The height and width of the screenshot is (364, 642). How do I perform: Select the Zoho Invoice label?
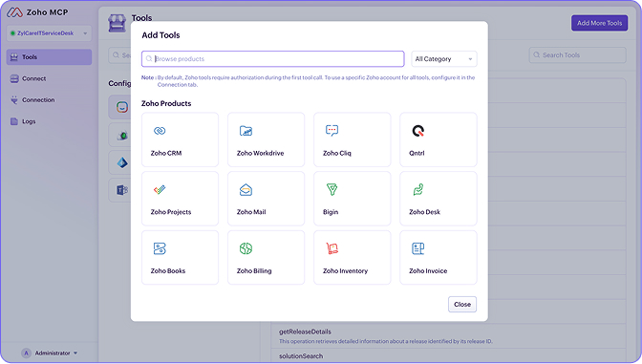tap(428, 270)
